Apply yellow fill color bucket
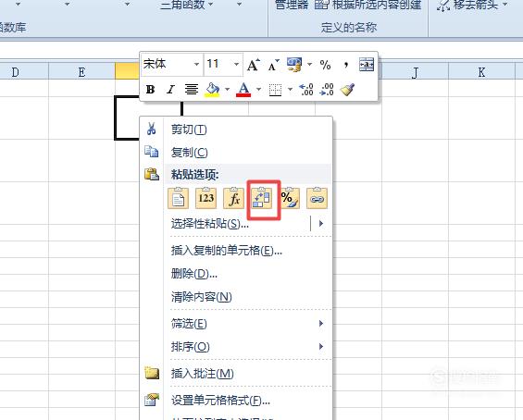523x420 pixels. pos(213,90)
